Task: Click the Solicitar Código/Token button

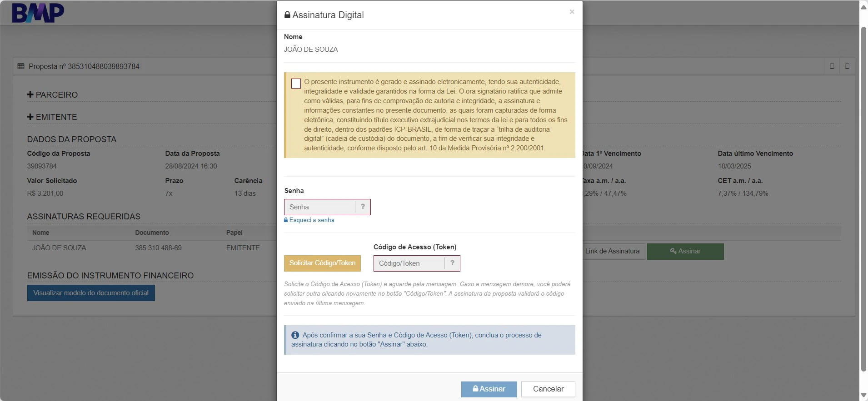Action: (x=322, y=263)
